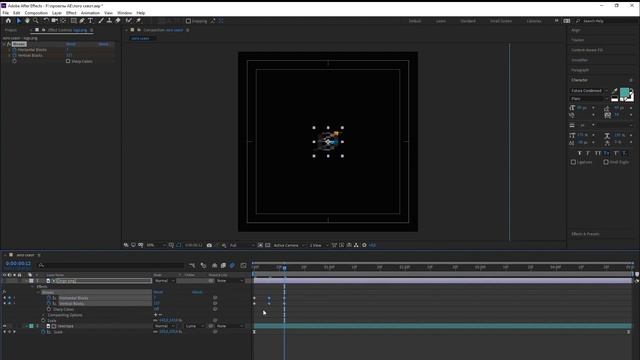Click the current time indicator playhead
Screen dimensions: 640x360
[x=284, y=268]
